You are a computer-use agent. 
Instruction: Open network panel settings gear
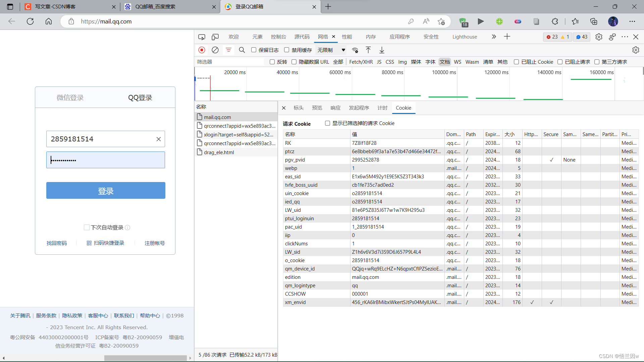click(636, 50)
